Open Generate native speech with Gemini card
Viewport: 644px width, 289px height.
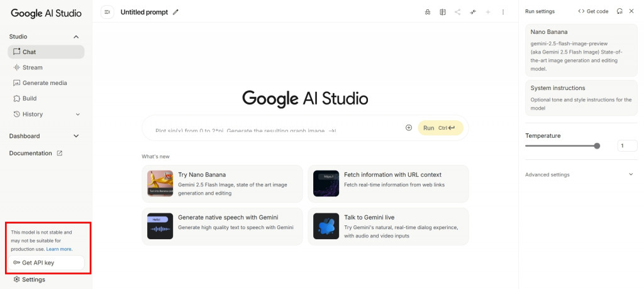point(222,227)
